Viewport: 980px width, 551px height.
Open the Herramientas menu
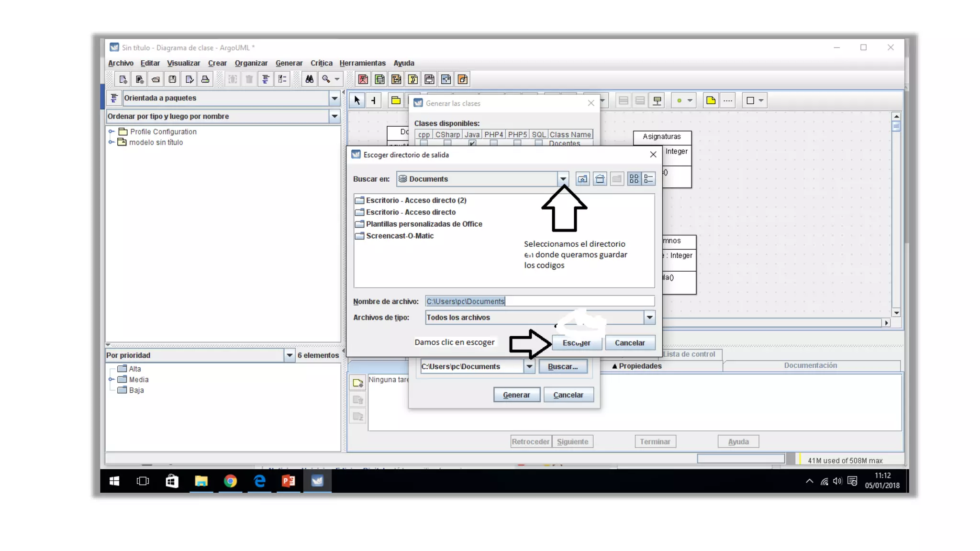point(362,63)
